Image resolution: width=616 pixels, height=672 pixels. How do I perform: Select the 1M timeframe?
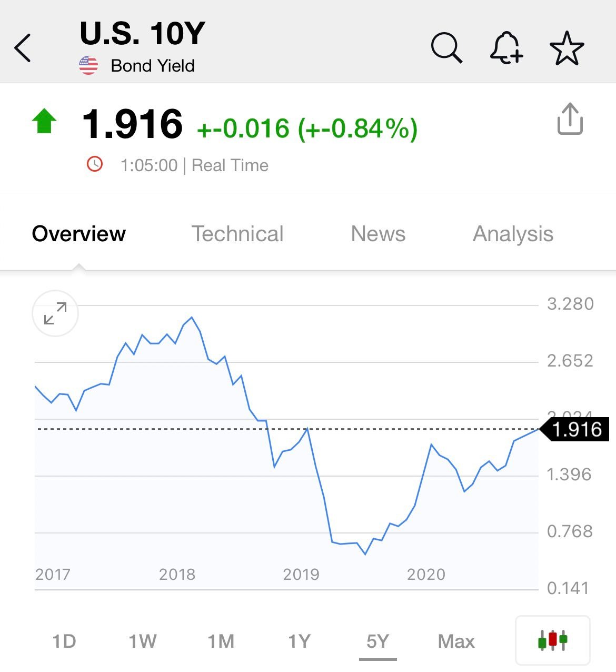pos(221,641)
